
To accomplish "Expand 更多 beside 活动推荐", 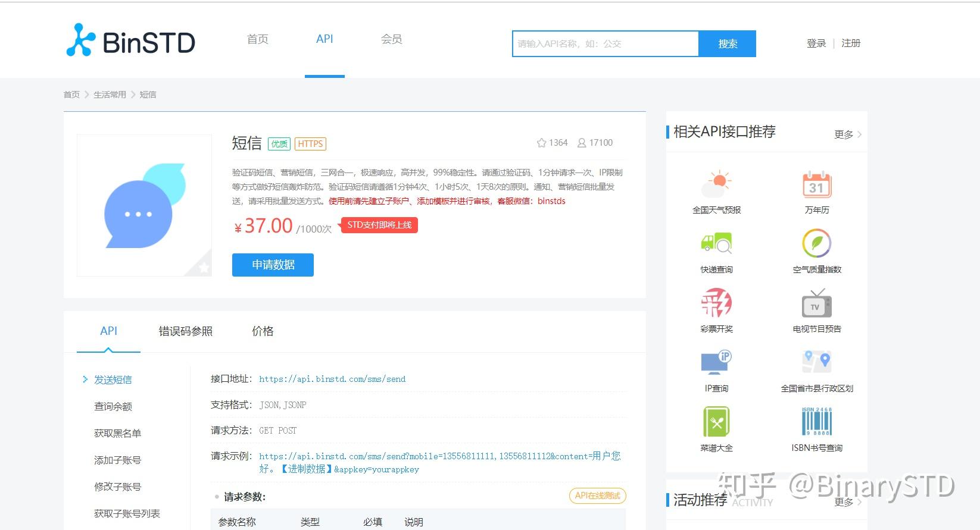I will (848, 502).
